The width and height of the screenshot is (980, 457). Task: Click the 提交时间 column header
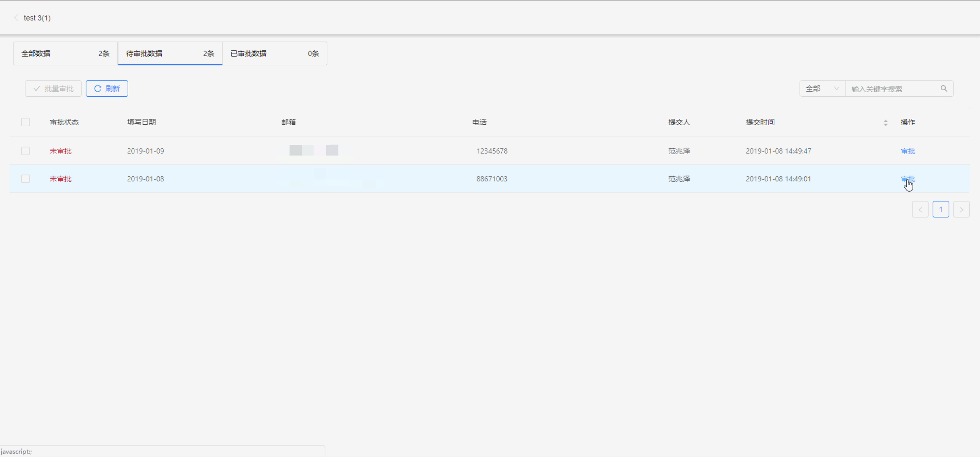760,122
